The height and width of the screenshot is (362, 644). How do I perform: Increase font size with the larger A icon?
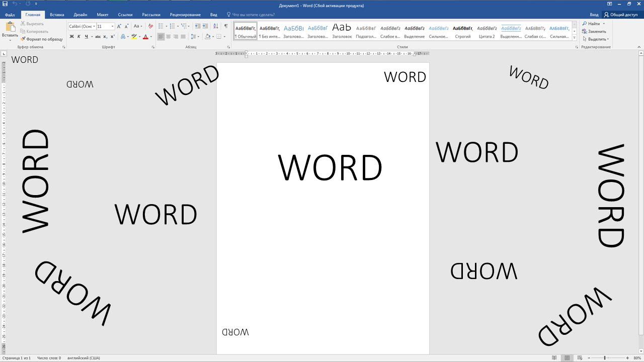[119, 26]
